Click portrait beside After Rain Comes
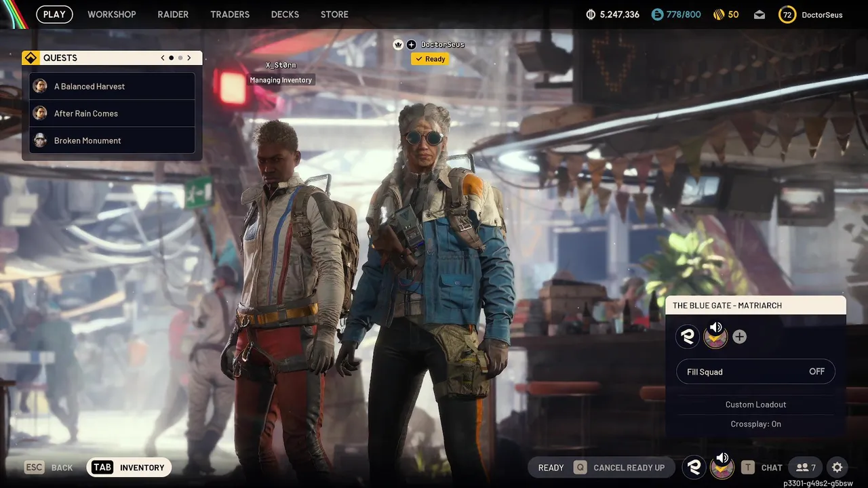 pyautogui.click(x=40, y=113)
